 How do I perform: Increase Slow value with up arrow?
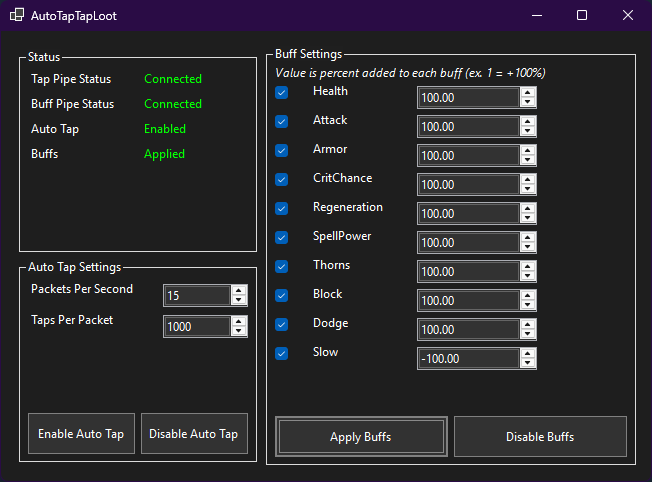(x=528, y=354)
